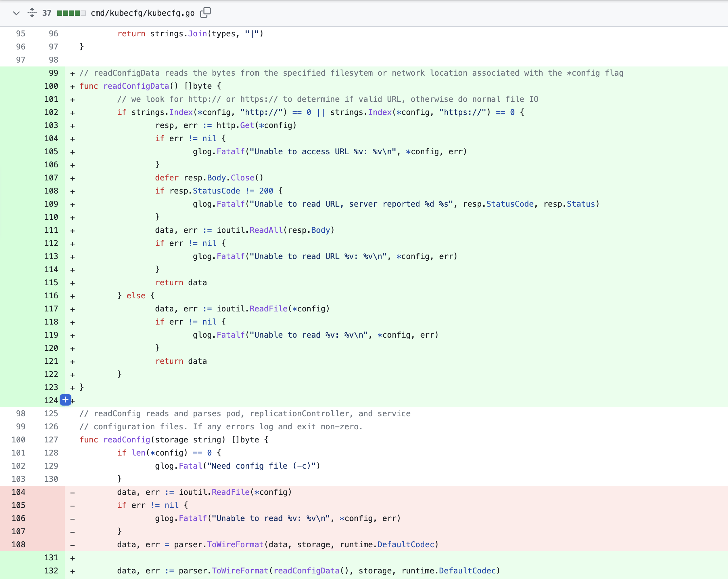Select deleted old line number 108
The image size is (728, 579).
pos(18,545)
